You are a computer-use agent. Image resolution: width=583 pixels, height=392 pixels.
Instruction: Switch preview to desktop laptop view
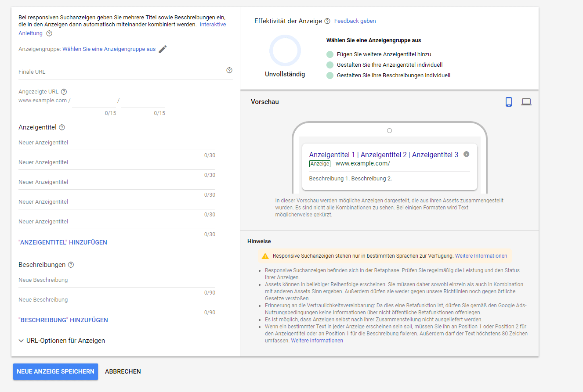(x=526, y=102)
